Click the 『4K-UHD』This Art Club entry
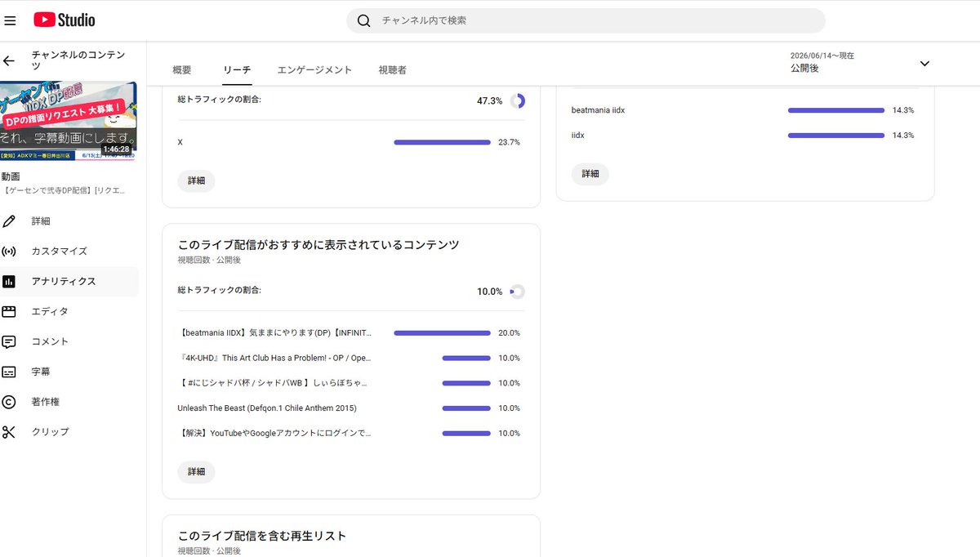This screenshot has width=980, height=557. click(x=274, y=359)
